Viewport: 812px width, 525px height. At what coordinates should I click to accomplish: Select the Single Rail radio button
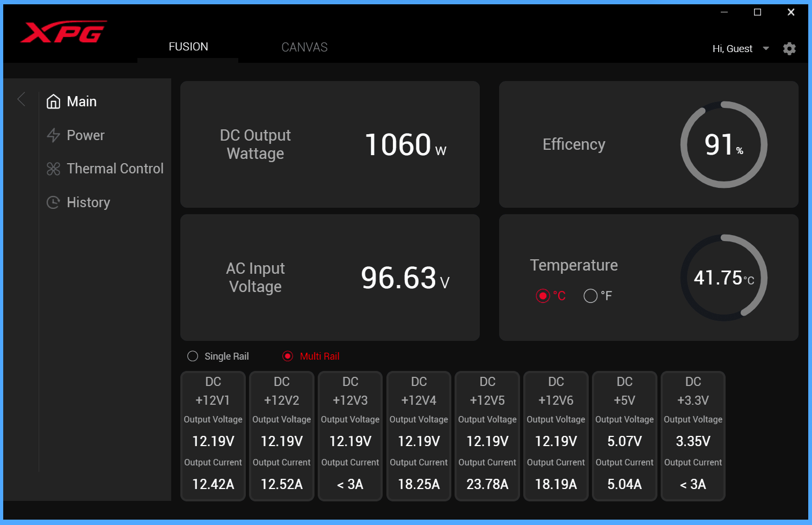click(x=193, y=356)
